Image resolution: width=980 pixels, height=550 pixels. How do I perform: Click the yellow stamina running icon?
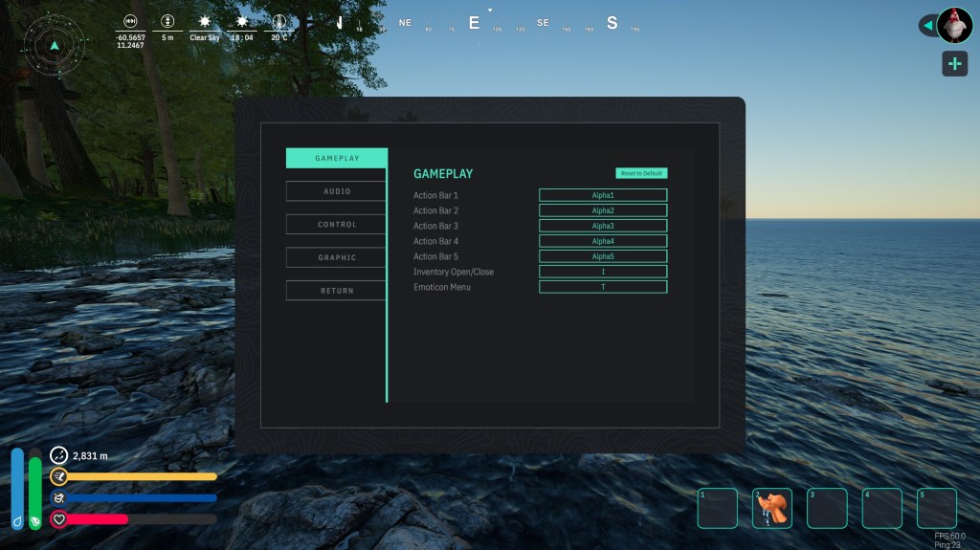tap(58, 475)
